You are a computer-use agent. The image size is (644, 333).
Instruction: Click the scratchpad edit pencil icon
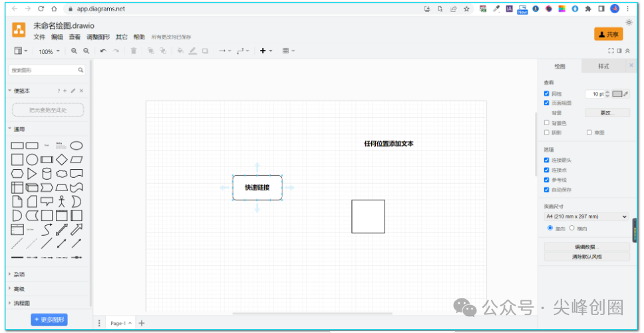(73, 91)
